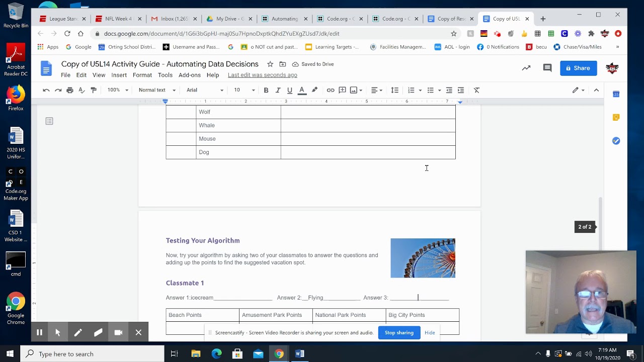Screen dimensions: 644x362
Task: Go to the Google Docs home icon
Action: tap(46, 68)
